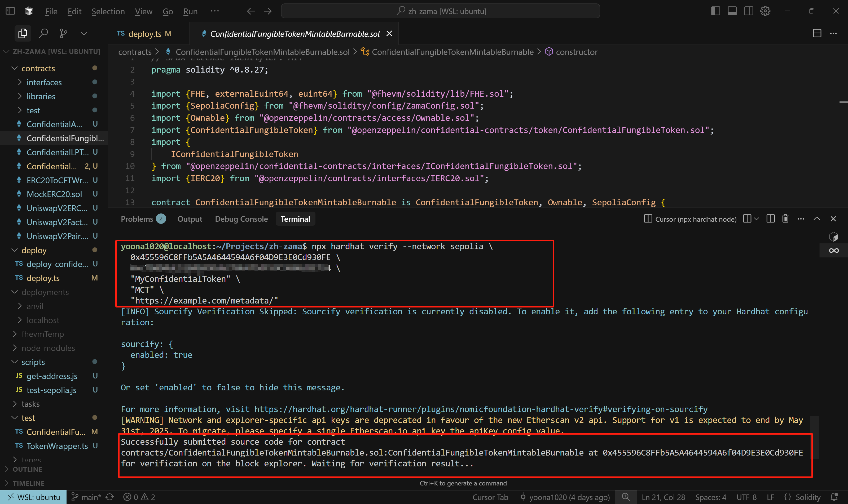848x504 pixels.
Task: Open the File menu
Action: 51,11
